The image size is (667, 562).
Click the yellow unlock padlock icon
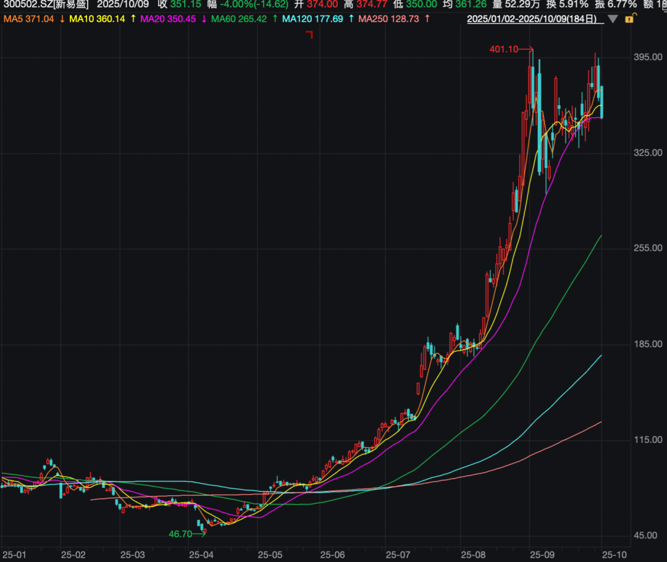click(630, 19)
